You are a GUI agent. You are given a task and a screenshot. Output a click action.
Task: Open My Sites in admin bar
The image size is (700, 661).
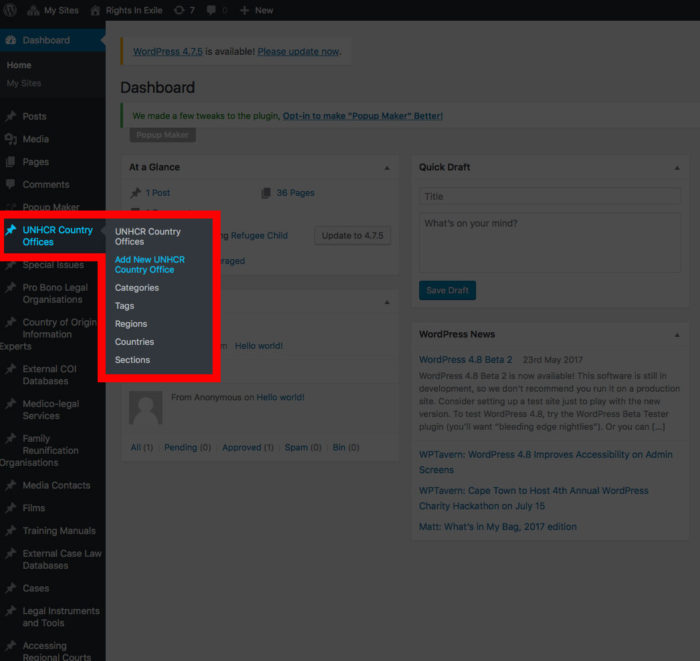(x=53, y=10)
